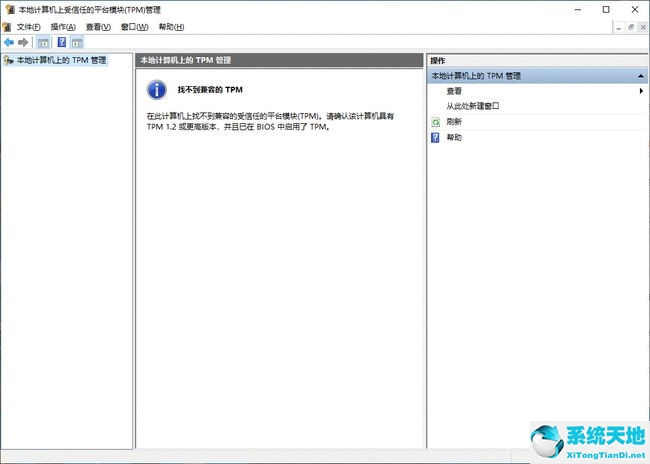Open the 文件(F) menu
The height and width of the screenshot is (464, 650).
point(29,27)
